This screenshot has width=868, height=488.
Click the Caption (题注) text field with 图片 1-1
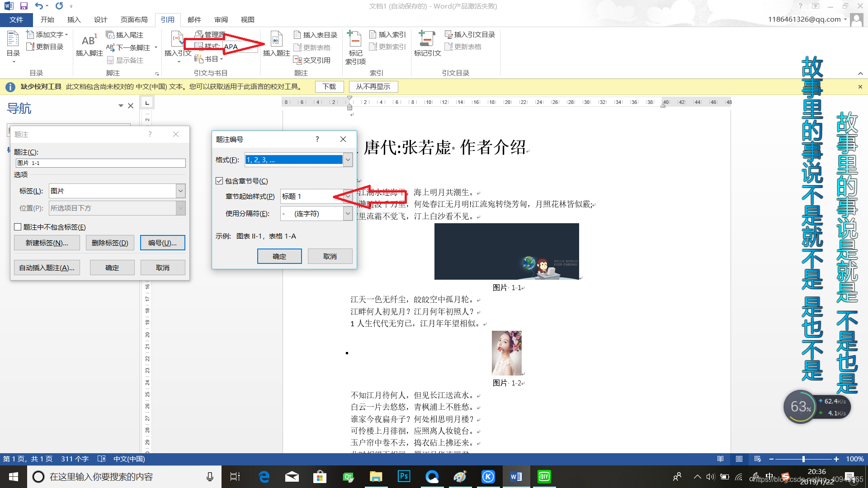pos(100,163)
